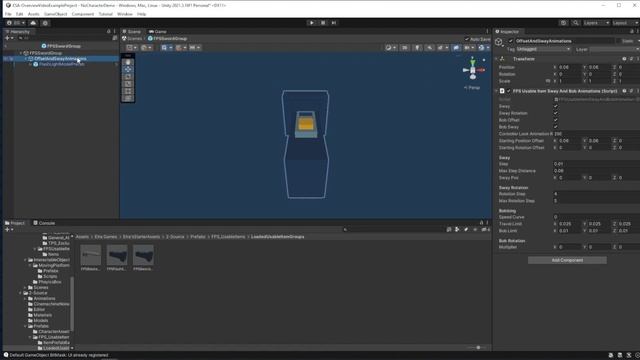Open the undo history icon near Layers

tap(564, 23)
